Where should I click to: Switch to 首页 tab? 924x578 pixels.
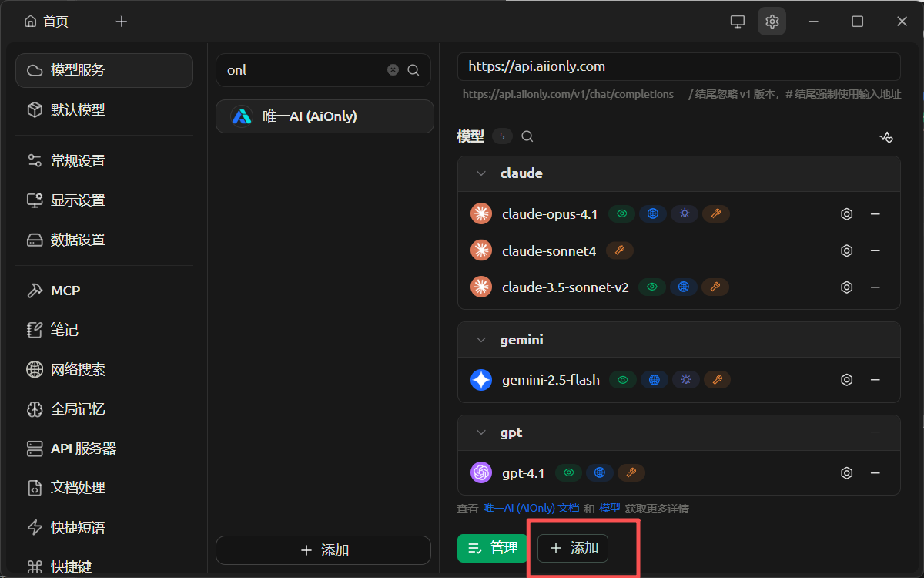pos(47,22)
